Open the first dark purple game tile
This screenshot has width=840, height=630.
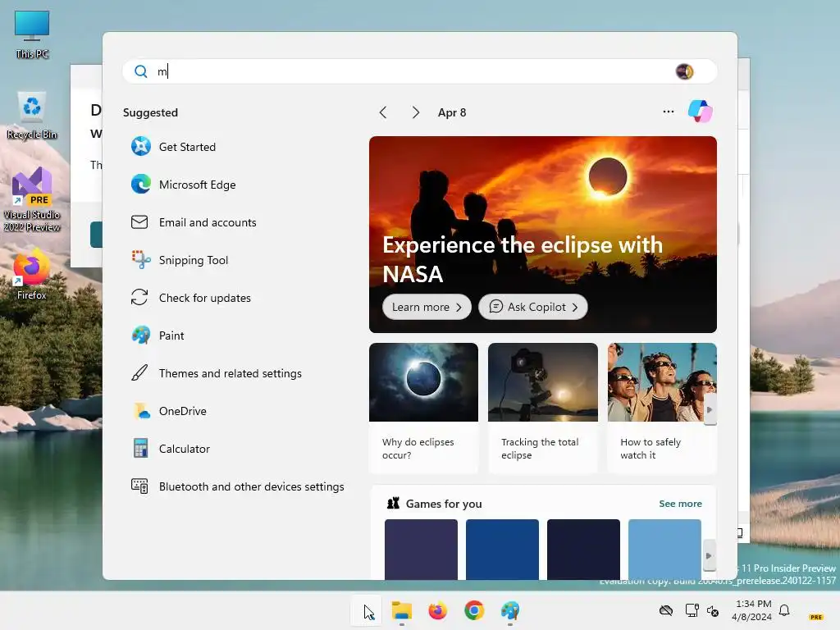coord(421,549)
